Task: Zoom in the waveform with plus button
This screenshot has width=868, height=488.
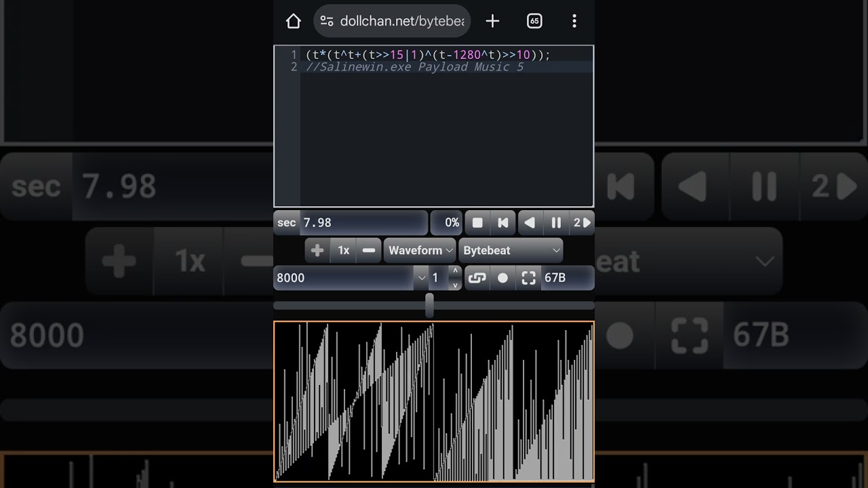Action: coord(317,250)
